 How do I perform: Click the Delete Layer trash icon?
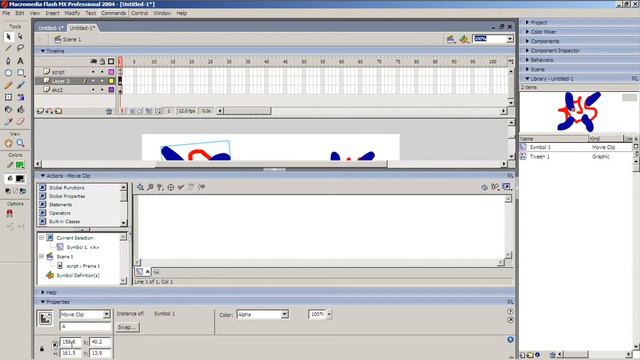pyautogui.click(x=109, y=111)
